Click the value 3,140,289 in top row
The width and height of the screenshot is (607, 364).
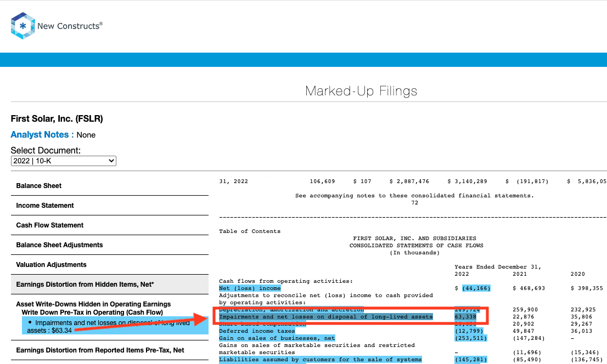[471, 181]
